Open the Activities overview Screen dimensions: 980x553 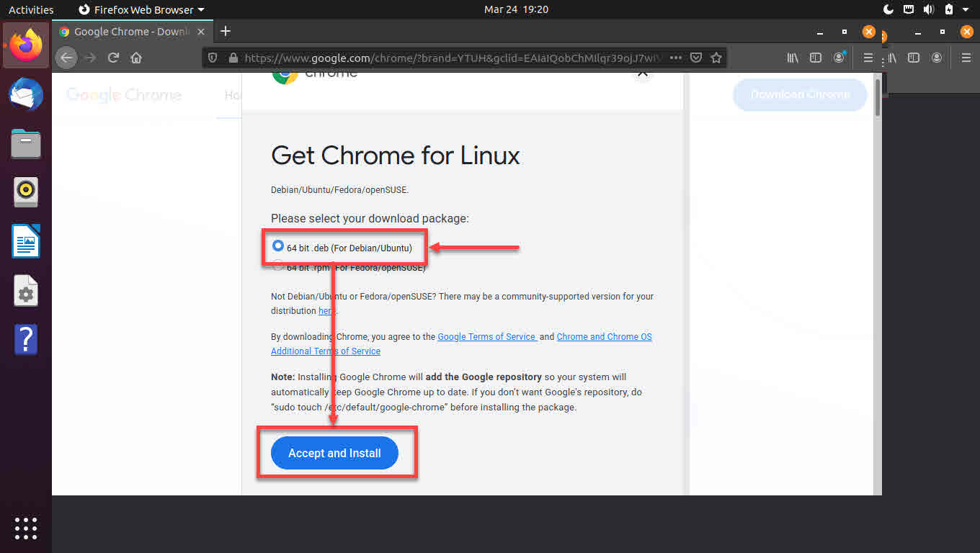point(31,9)
